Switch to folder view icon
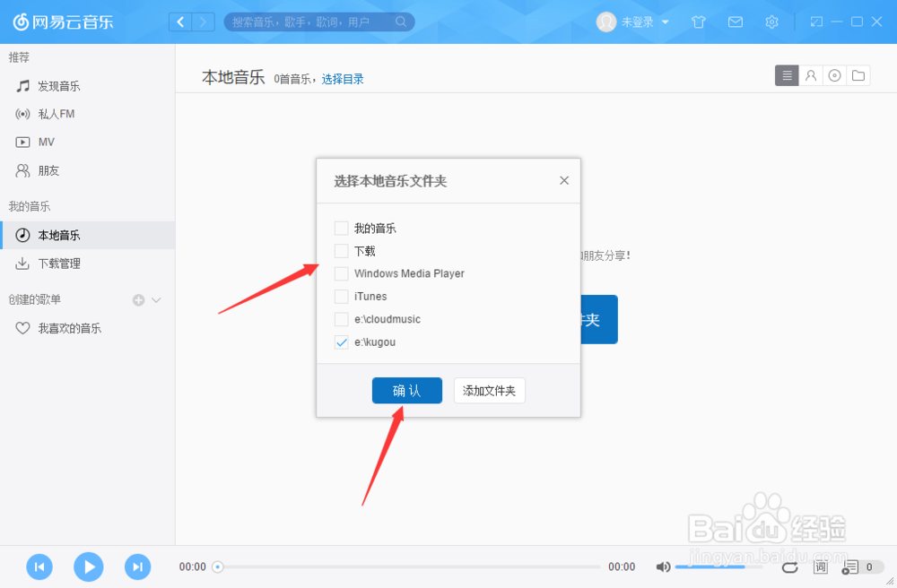897x588 pixels. tap(858, 75)
